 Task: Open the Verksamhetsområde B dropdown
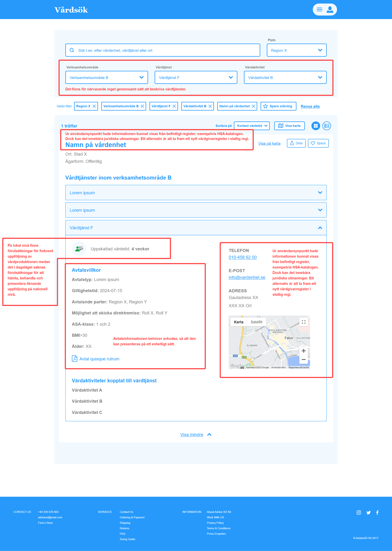(107, 78)
